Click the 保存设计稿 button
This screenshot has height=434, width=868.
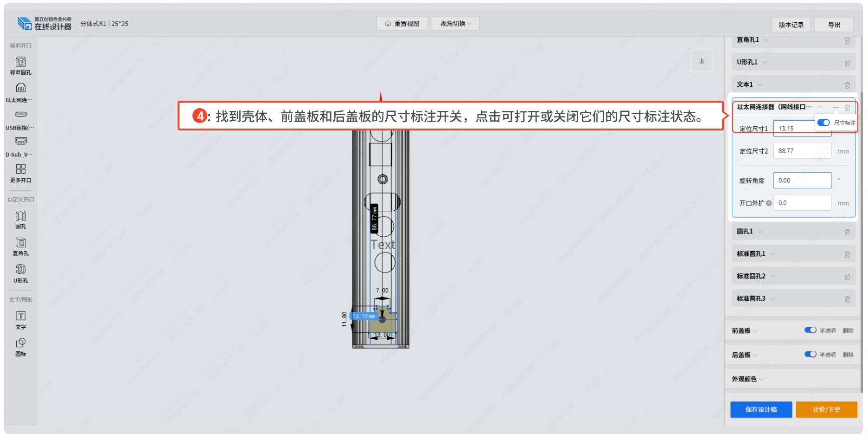(x=761, y=409)
